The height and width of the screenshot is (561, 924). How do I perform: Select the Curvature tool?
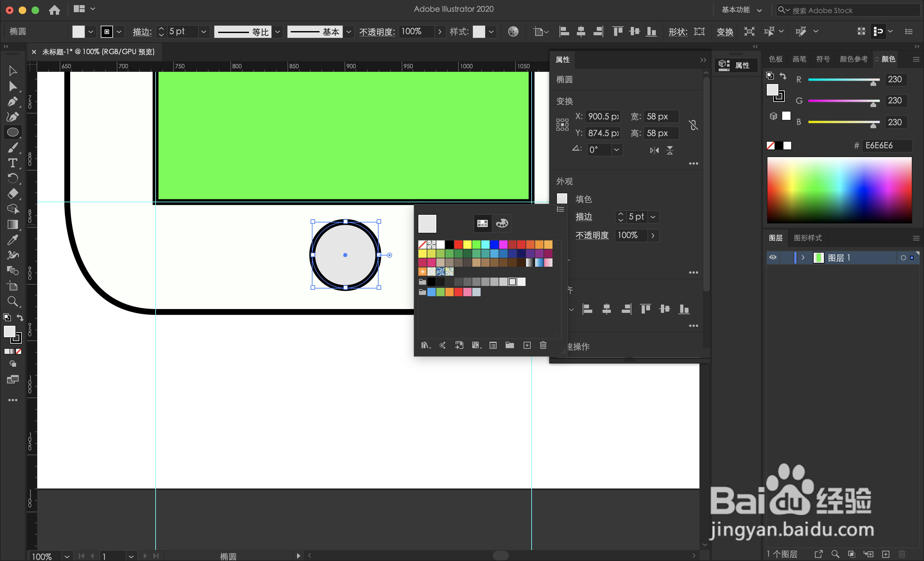[13, 117]
